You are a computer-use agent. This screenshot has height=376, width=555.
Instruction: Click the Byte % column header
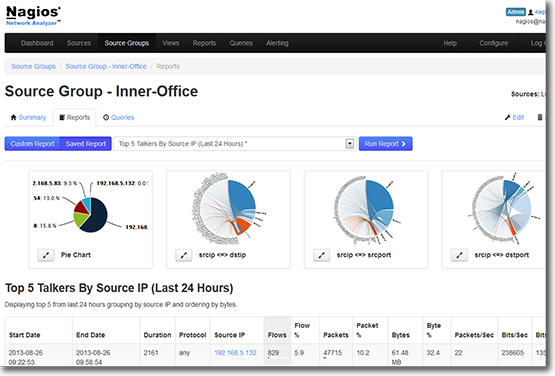pos(434,330)
